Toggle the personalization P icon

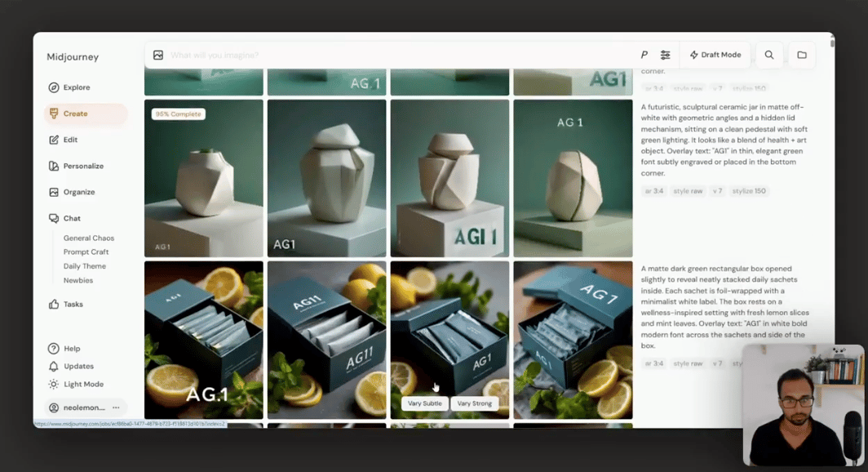coord(644,55)
